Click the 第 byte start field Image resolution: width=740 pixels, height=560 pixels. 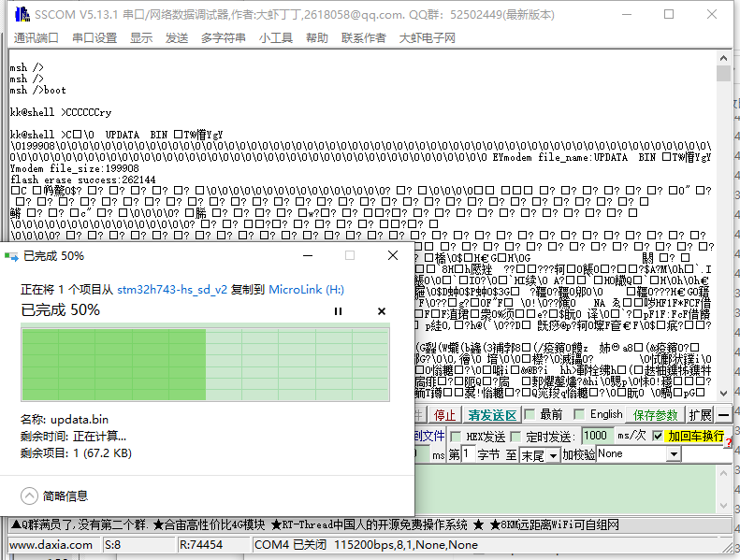[x=468, y=454]
